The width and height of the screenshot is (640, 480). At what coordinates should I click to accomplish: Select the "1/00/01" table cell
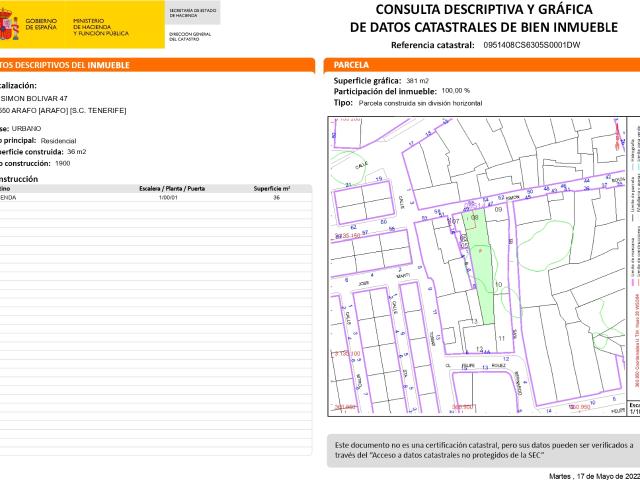tap(168, 198)
